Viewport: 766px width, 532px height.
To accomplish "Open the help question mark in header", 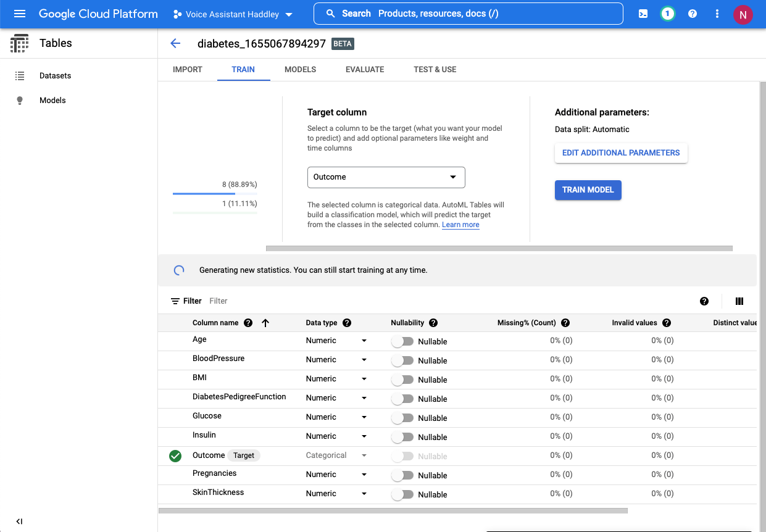I will [693, 14].
